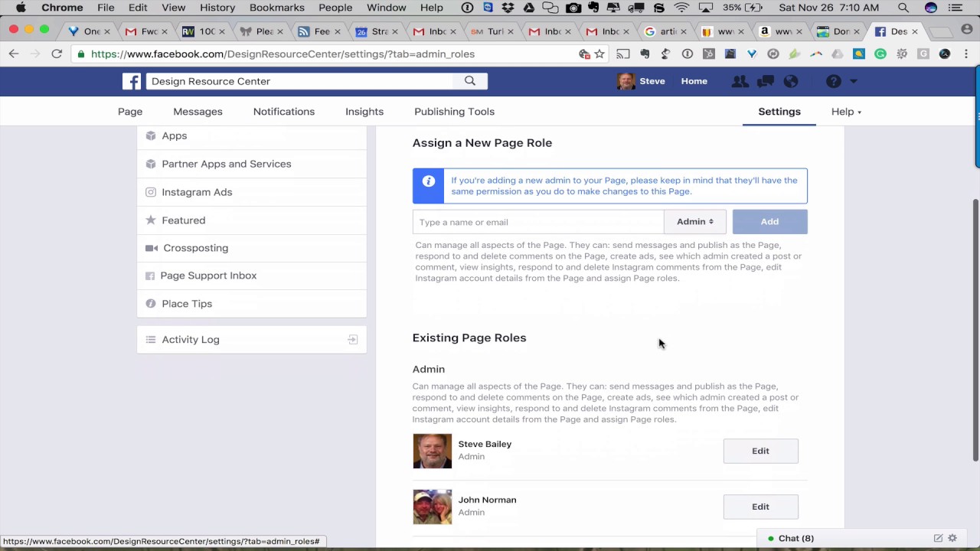The width and height of the screenshot is (980, 551).
Task: Click the Siri icon in menu bar
Action: (x=931, y=8)
